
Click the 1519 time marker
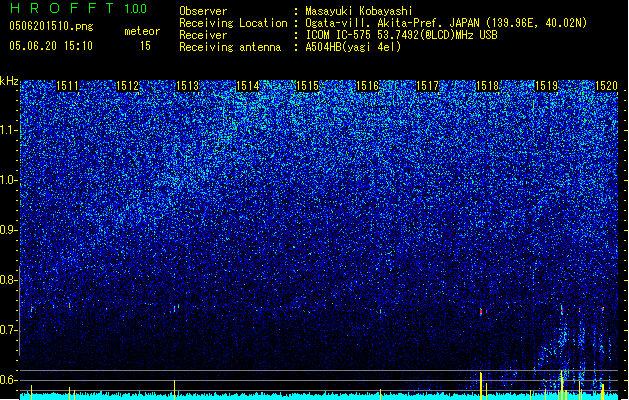(546, 86)
